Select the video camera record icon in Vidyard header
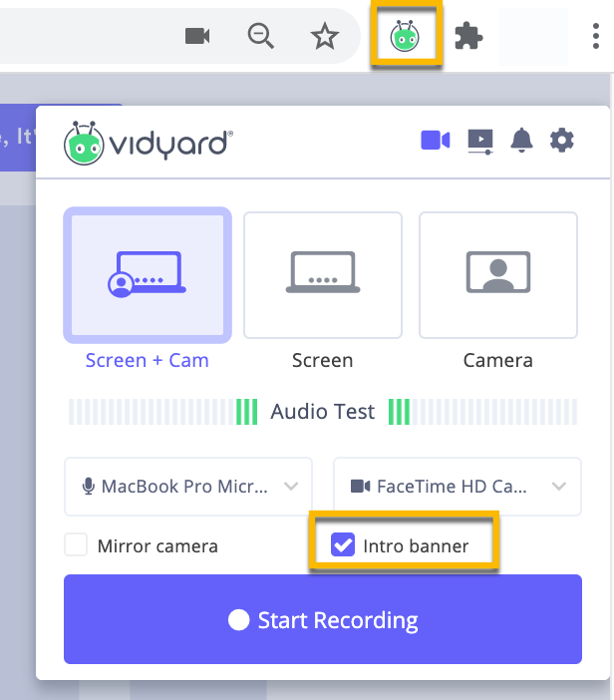This screenshot has width=614, height=700. click(436, 141)
